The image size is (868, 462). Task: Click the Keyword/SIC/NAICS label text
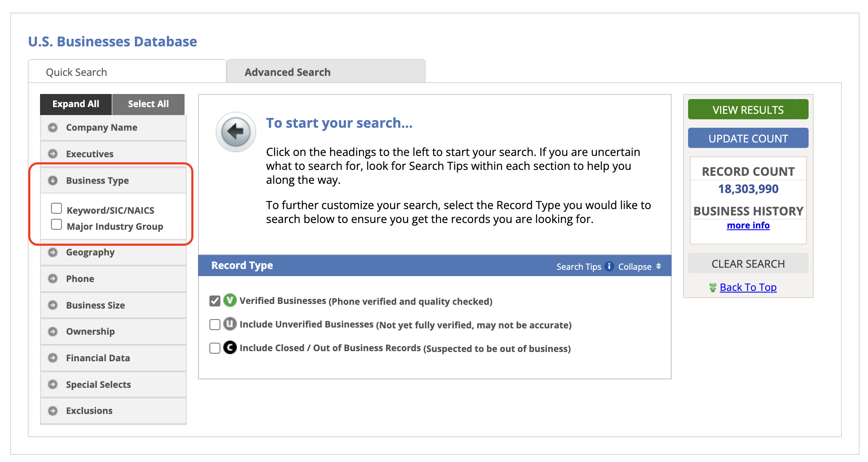tap(110, 210)
